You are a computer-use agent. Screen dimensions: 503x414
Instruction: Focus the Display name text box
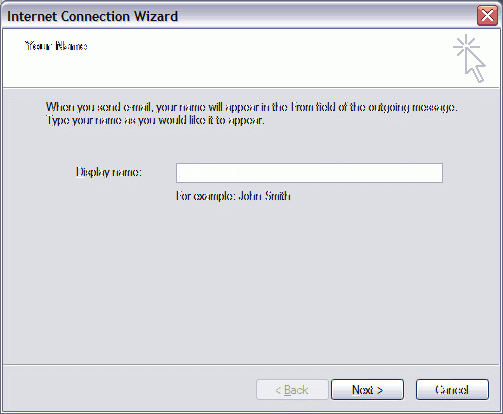[309, 173]
